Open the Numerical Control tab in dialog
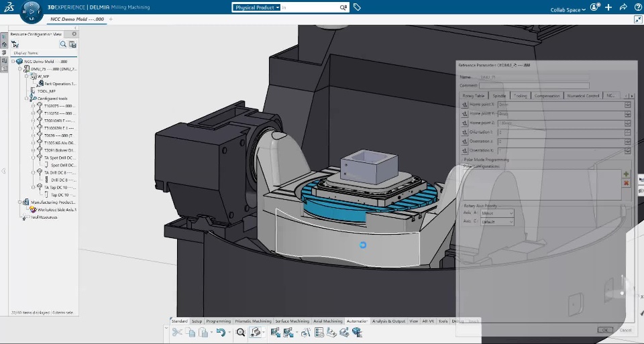This screenshot has height=344, width=644. [x=583, y=96]
